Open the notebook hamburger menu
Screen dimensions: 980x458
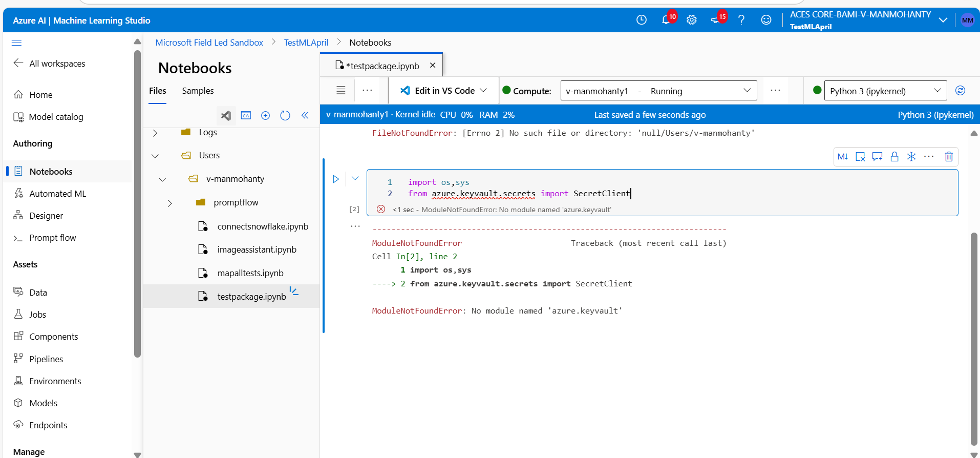(341, 91)
